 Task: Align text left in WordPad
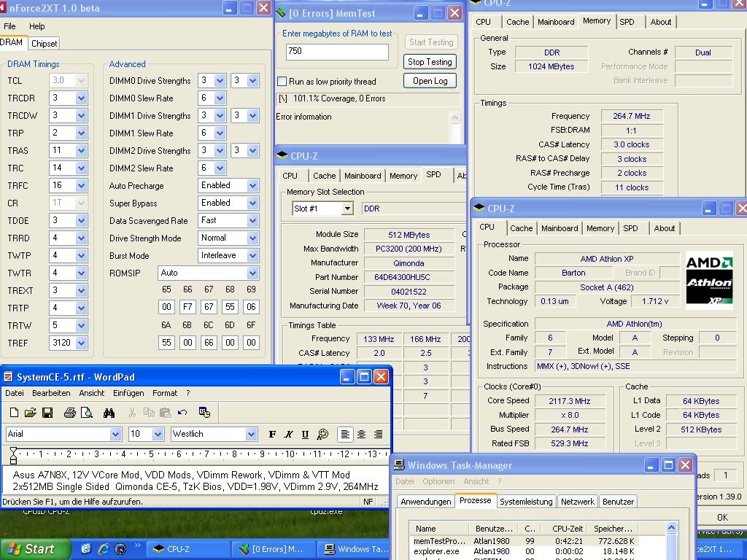point(345,434)
